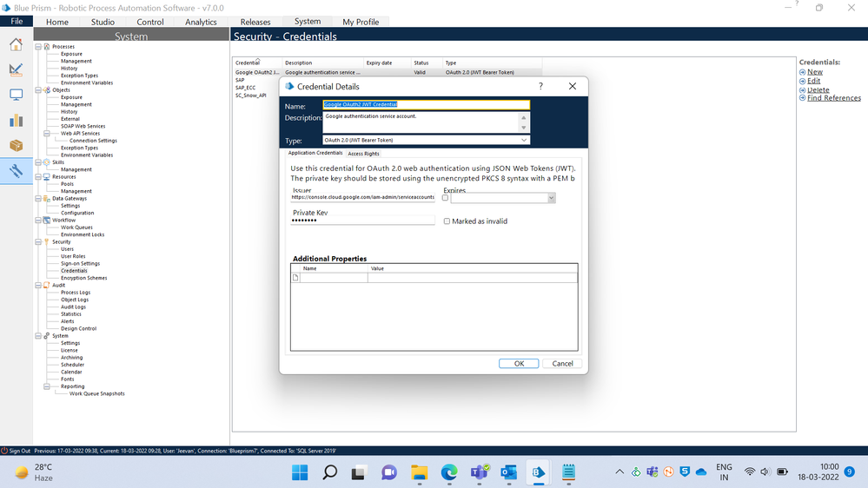
Task: Collapse the Reporting tree node
Action: (x=47, y=386)
